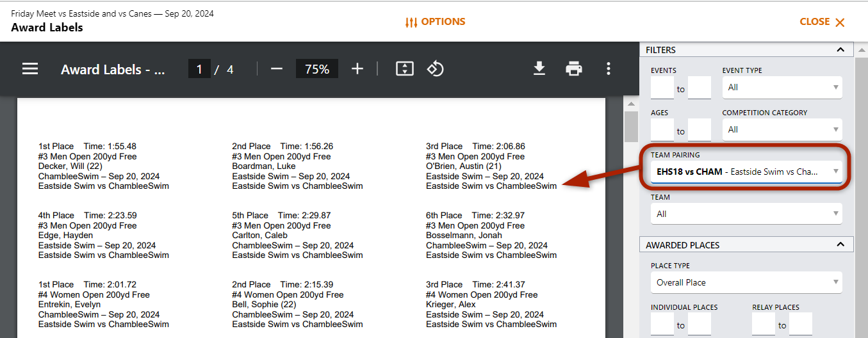Expand the Event Type dropdown
This screenshot has height=338, width=868.
[x=782, y=88]
